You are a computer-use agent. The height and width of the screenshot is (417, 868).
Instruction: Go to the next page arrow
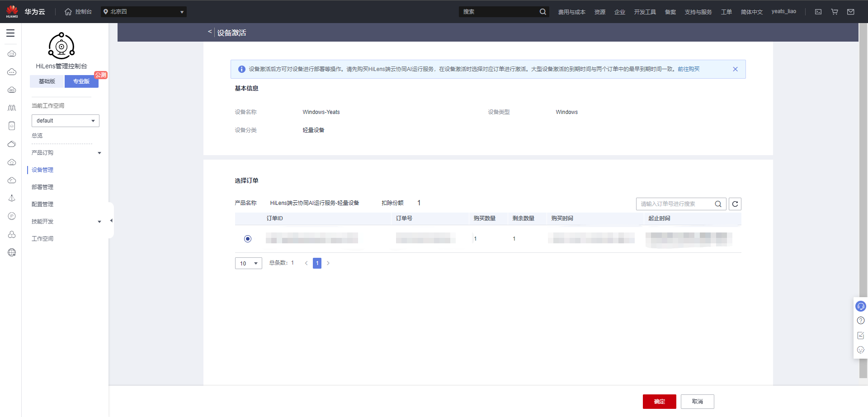(328, 263)
